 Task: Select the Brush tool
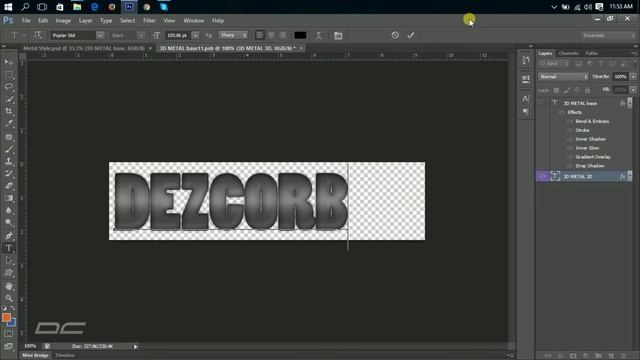(9, 149)
